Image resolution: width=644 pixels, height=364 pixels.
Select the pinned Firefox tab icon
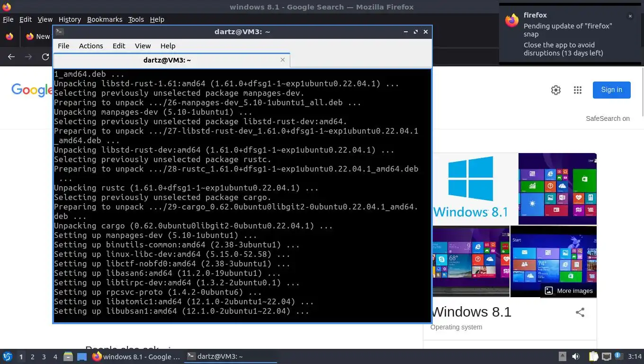click(x=9, y=36)
